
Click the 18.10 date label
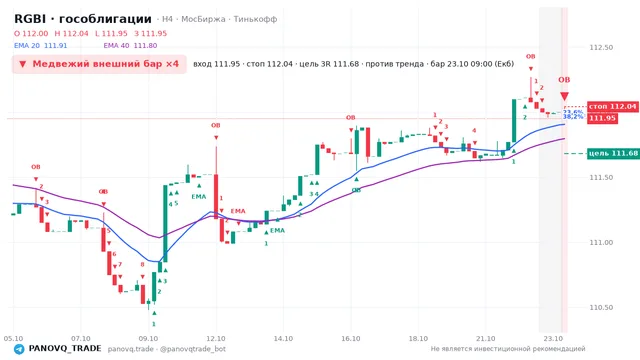(418, 339)
